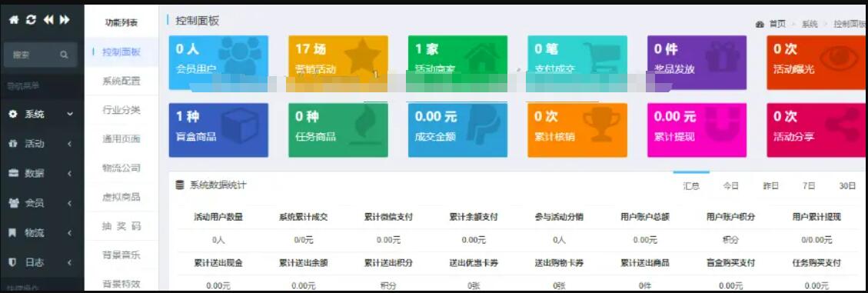Expand the 数据 menu arrow
Image resolution: width=868 pixels, height=293 pixels.
[70, 173]
